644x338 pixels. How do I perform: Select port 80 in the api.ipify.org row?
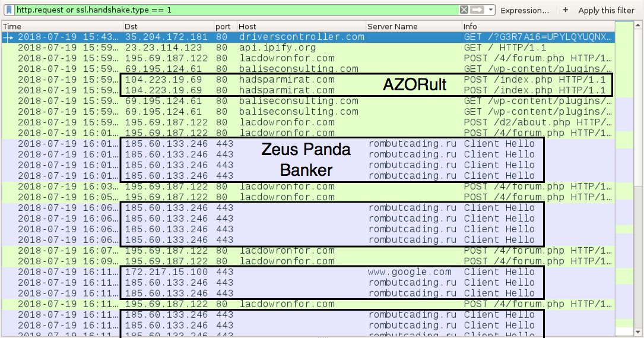point(221,48)
